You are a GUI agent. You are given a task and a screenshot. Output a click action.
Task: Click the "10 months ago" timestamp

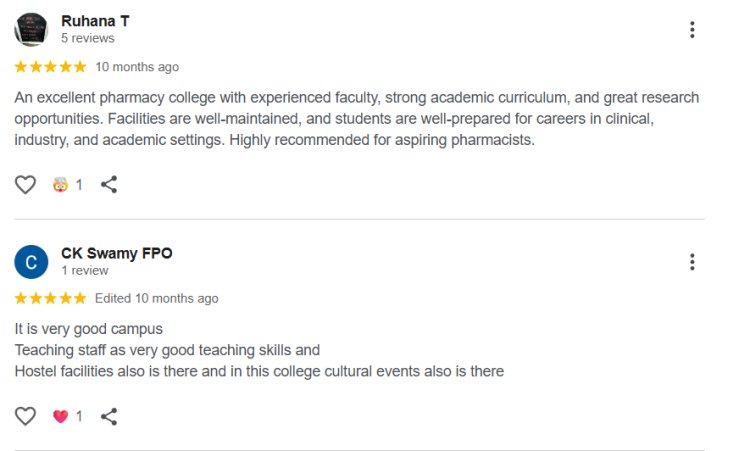tap(137, 67)
